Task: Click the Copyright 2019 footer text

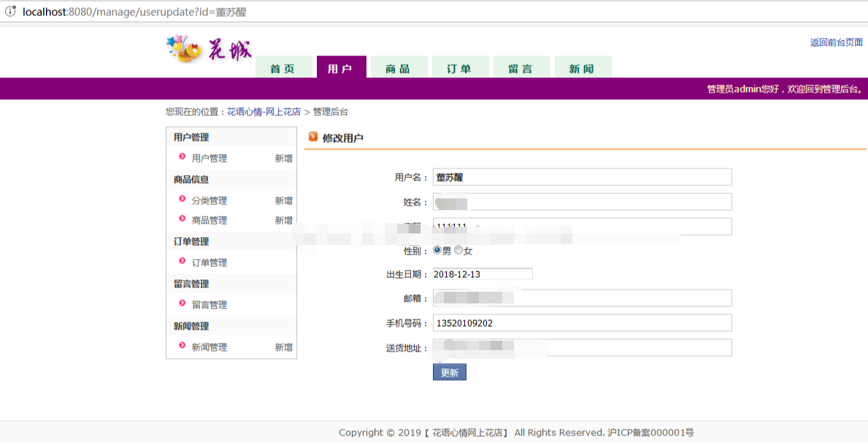Action: (516, 433)
